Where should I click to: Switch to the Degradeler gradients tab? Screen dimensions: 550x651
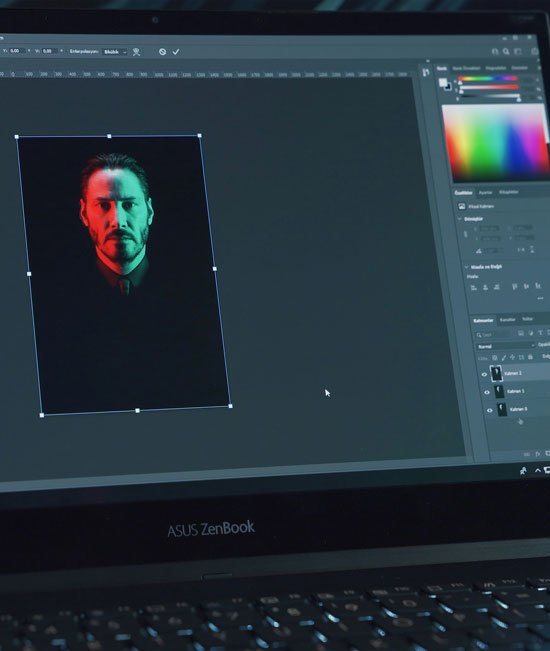496,68
